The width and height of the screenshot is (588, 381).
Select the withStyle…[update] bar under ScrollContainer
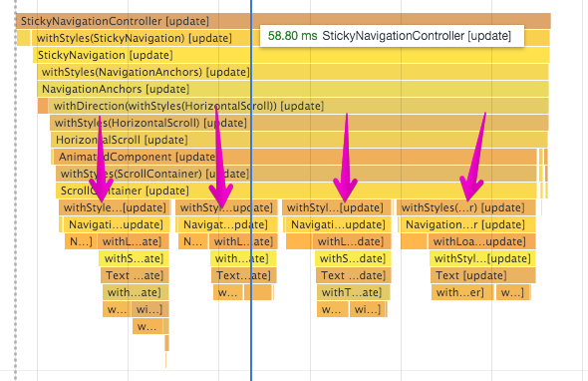pos(115,207)
